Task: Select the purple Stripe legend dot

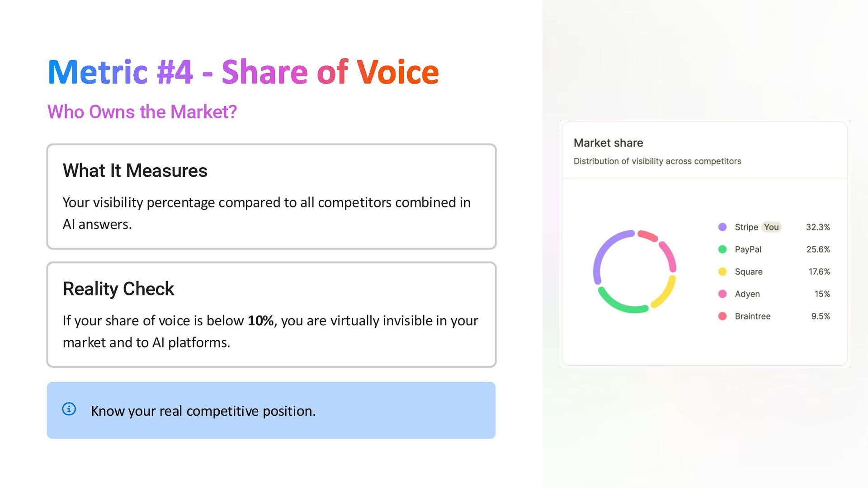Action: (x=722, y=227)
